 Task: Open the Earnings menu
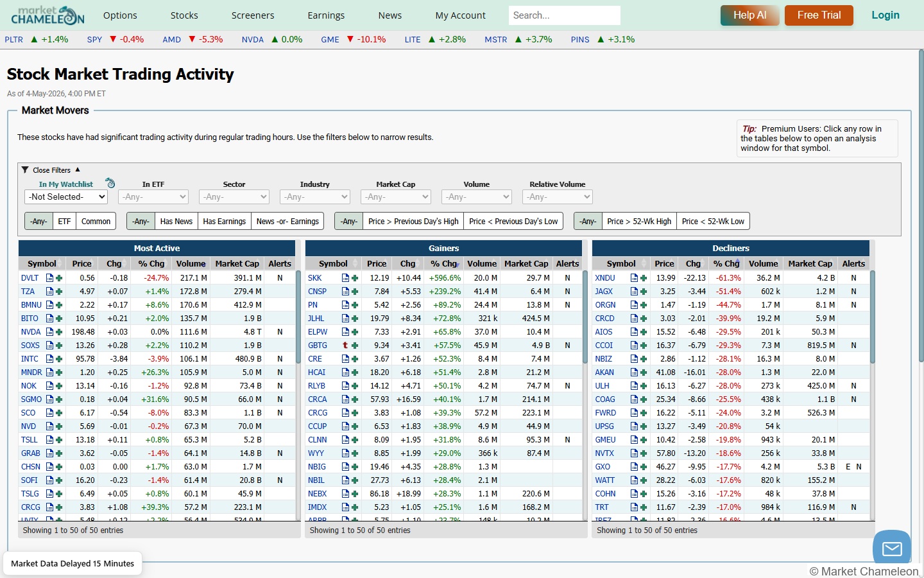pyautogui.click(x=326, y=15)
